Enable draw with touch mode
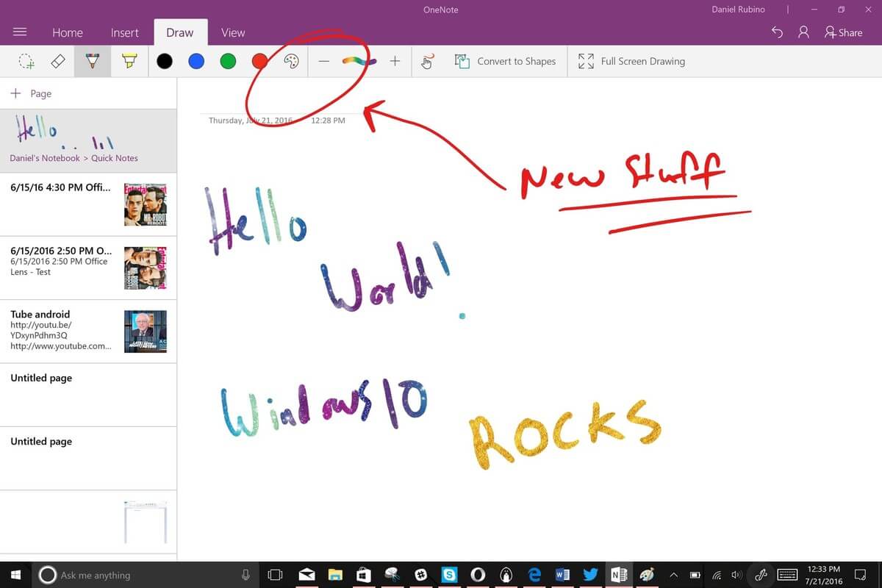882x588 pixels. [x=427, y=61]
